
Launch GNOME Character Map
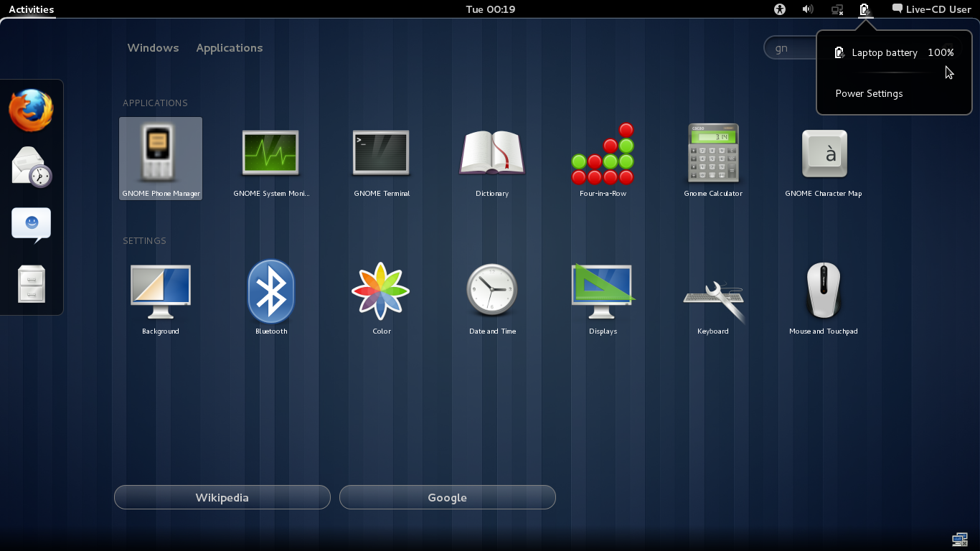point(824,159)
